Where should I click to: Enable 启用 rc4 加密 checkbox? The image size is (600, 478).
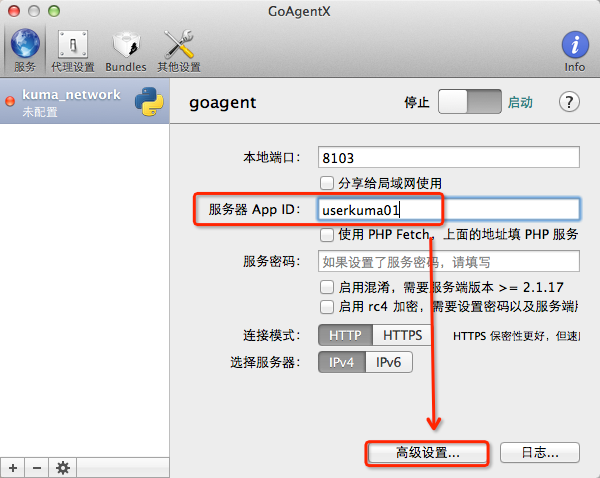click(326, 307)
